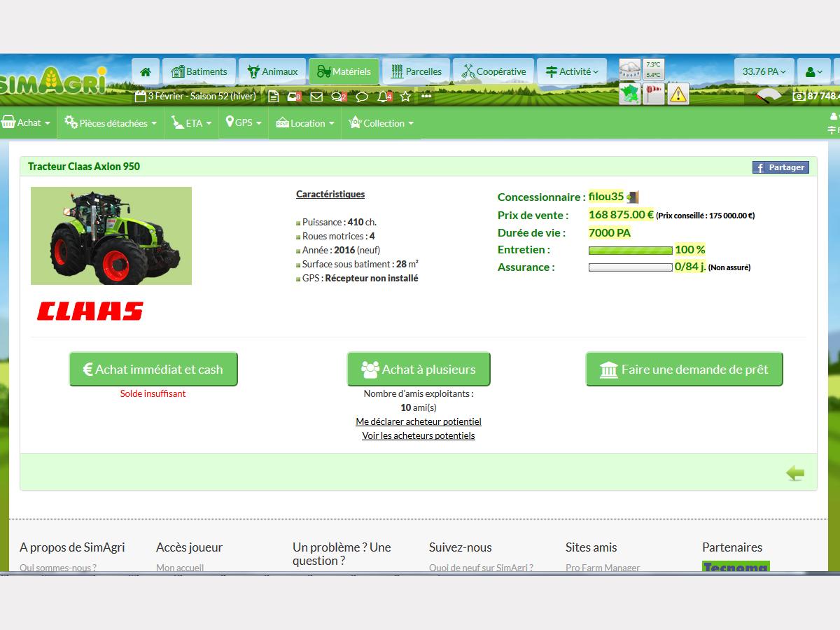Click the star favorites icon
The height and width of the screenshot is (630, 840).
point(405,97)
